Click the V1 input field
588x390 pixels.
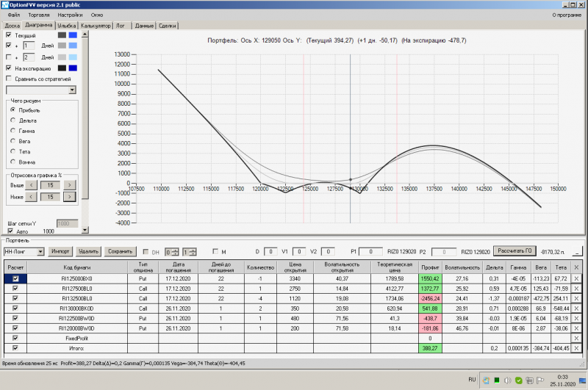point(299,252)
